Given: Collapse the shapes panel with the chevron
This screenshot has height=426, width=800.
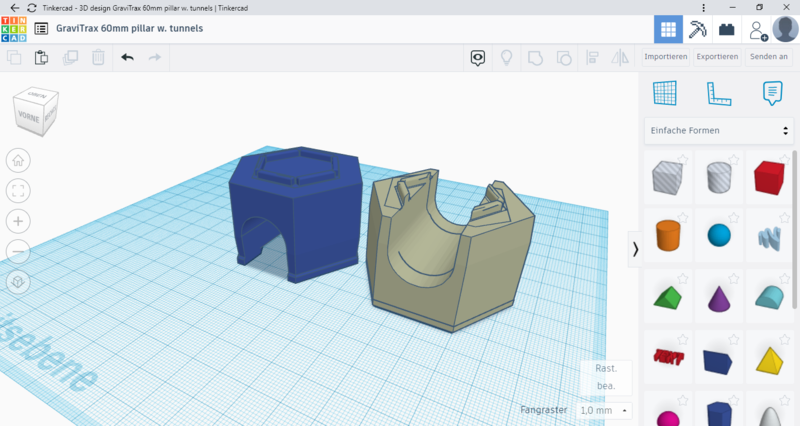Looking at the screenshot, I should click(x=635, y=250).
